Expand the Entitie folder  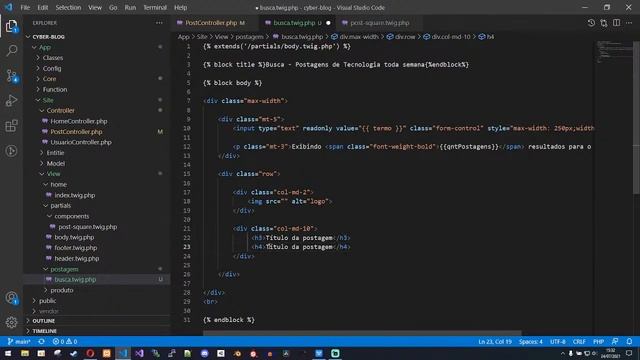click(55, 153)
